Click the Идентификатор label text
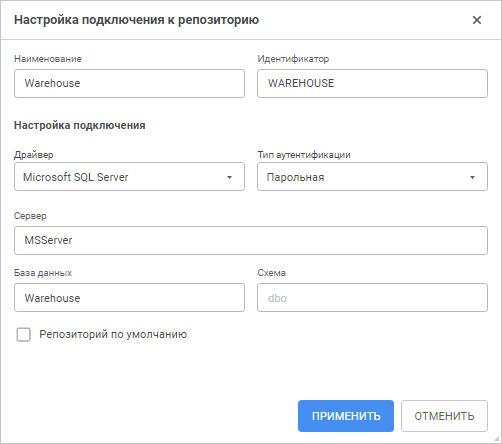502x444 pixels. coord(293,59)
